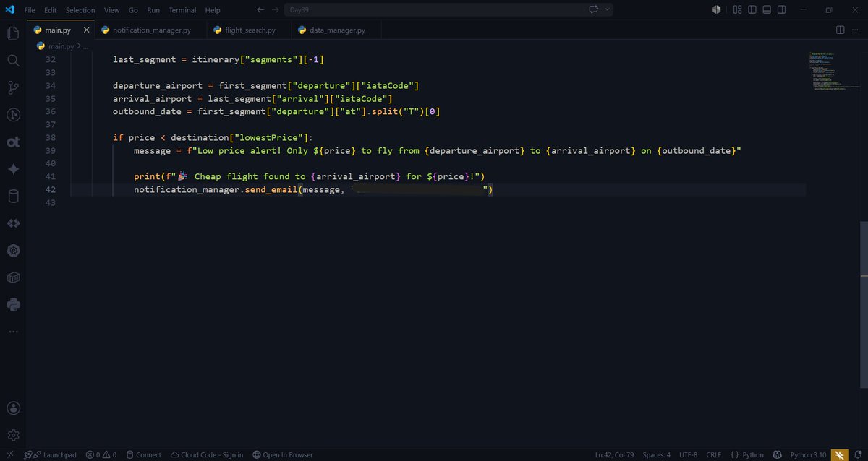
Task: Open the File menu
Action: 30,10
